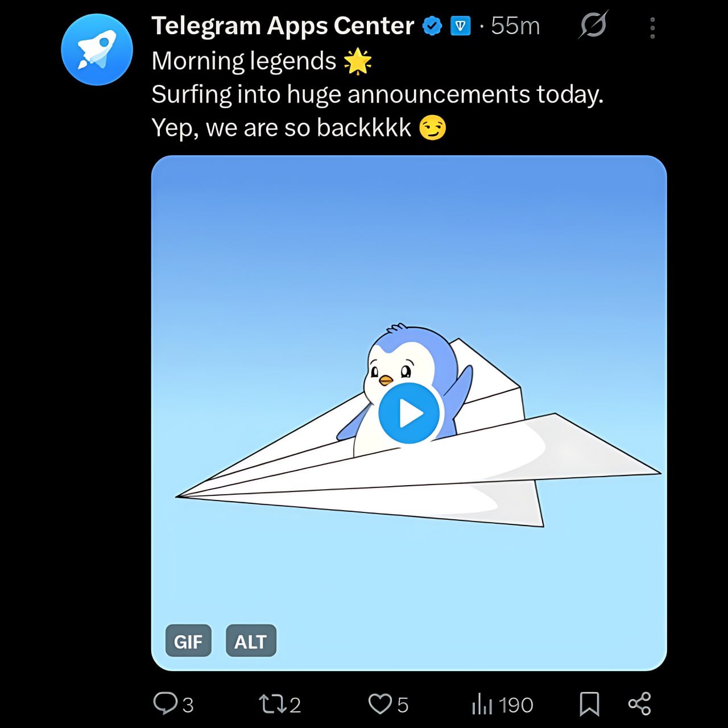Click the post text "Surfing into huge announcements today"
This screenshot has width=728, height=728.
click(377, 94)
